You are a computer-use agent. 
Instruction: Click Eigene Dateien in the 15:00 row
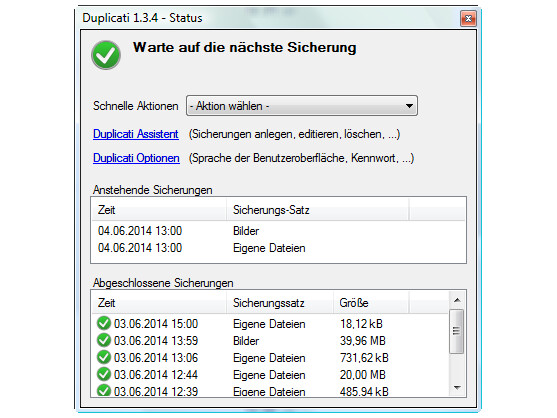coord(269,324)
